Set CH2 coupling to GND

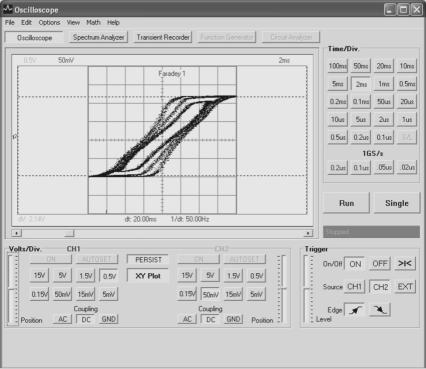point(233,319)
